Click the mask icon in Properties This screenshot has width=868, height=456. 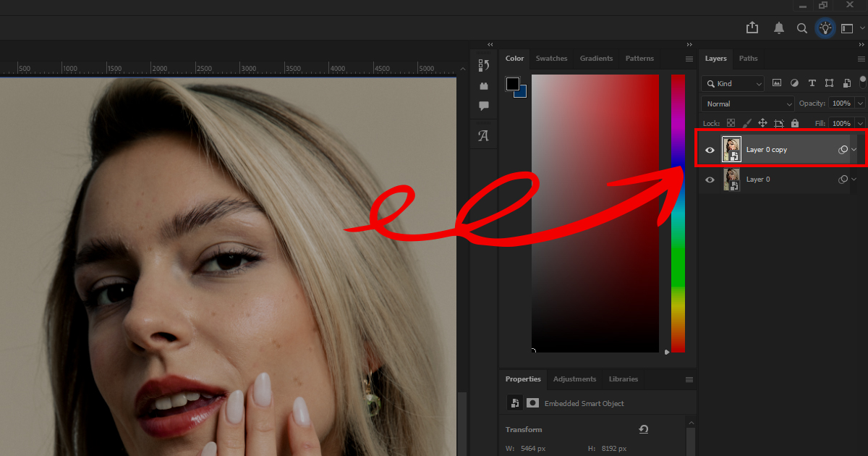[x=533, y=403]
